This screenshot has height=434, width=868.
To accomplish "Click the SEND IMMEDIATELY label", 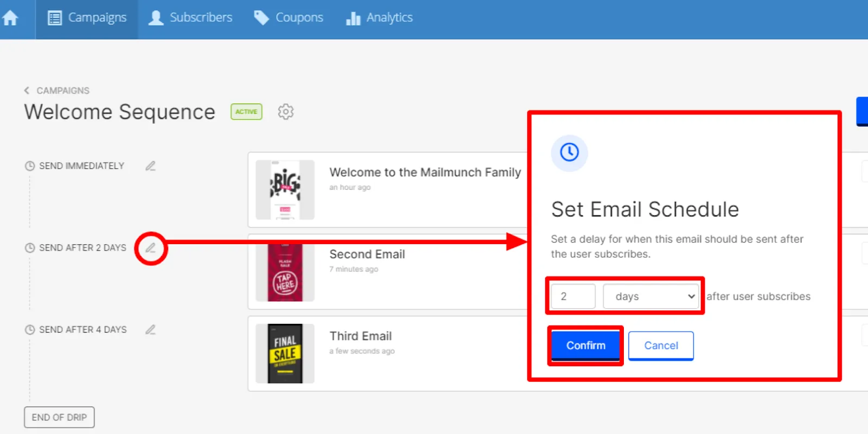I will (x=82, y=166).
